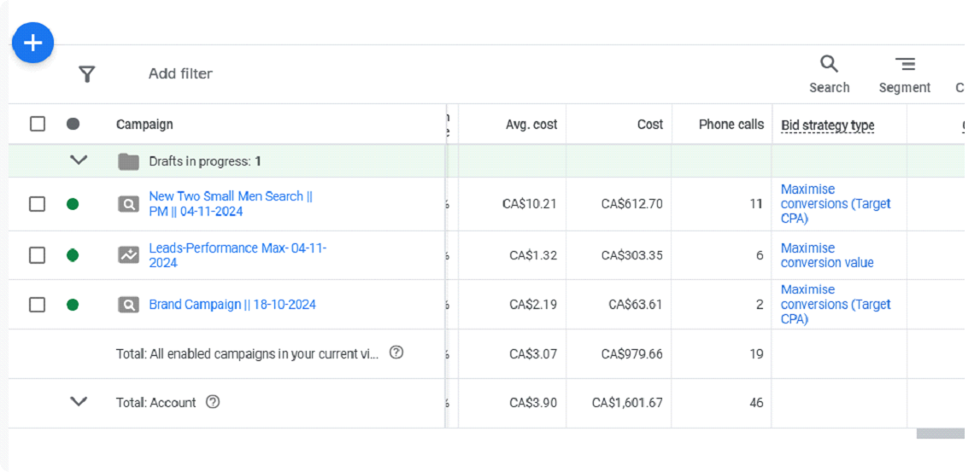Click the blue plus create campaign button

(32, 43)
